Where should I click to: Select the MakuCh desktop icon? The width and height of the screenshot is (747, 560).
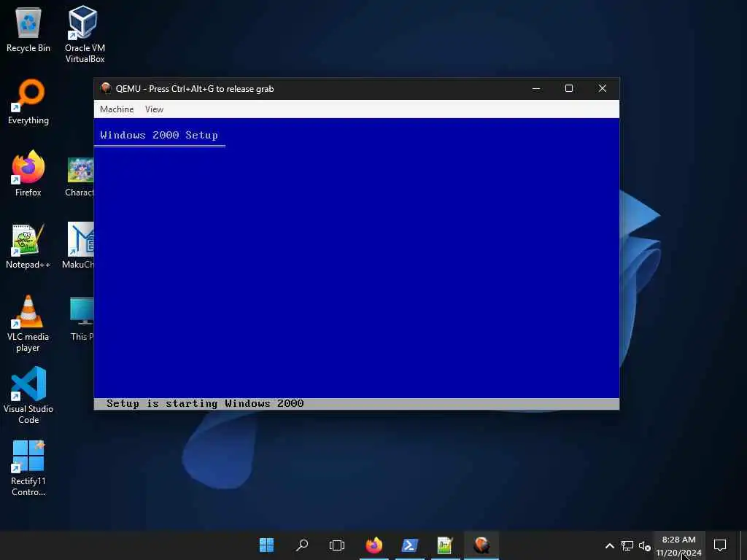click(79, 246)
